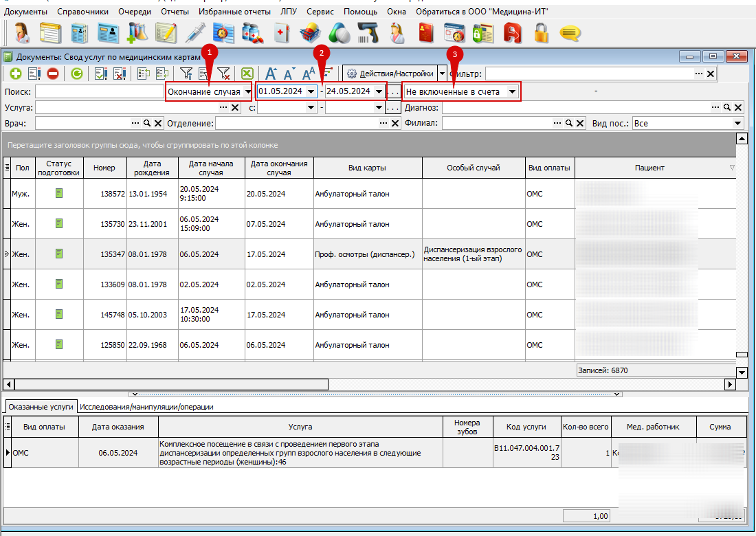
Task: Open the arrow beside Действия/Настройки
Action: tap(442, 74)
